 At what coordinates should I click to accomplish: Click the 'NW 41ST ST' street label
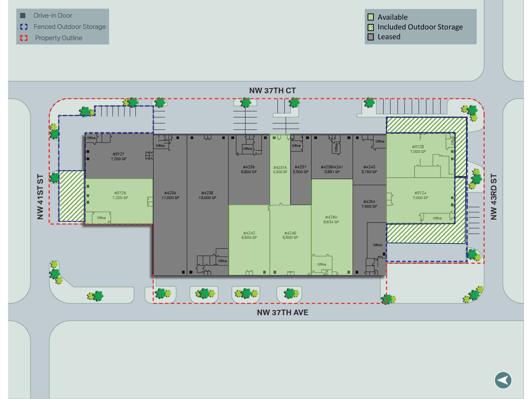pos(40,197)
